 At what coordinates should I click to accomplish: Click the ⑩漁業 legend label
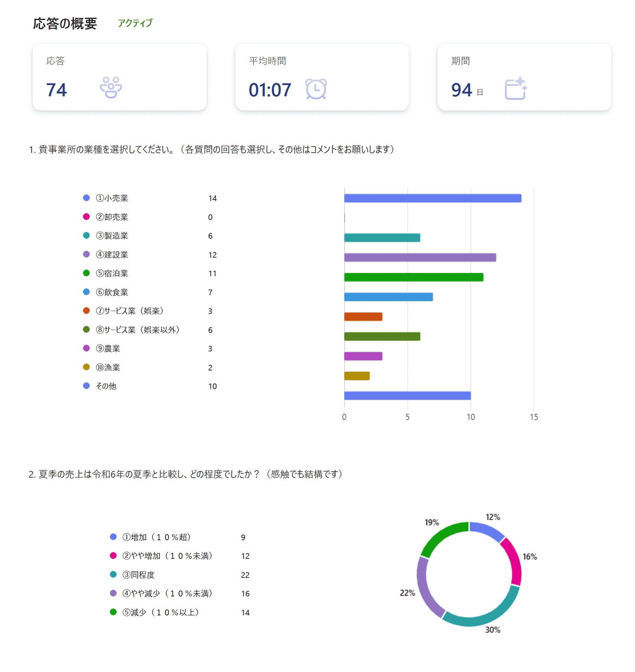(x=108, y=367)
